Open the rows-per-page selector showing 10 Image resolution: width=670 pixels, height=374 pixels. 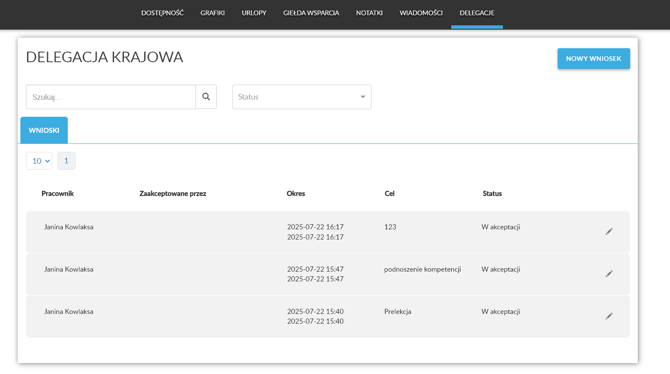39,161
